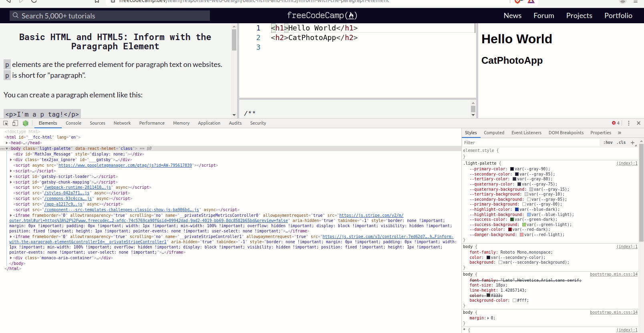Image resolution: width=644 pixels, height=333 pixels.
Task: Click the element.style rule block
Action: 550,153
